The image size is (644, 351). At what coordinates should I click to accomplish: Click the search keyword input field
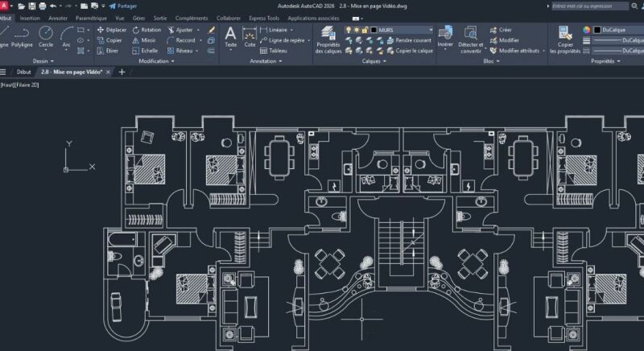tap(589, 6)
